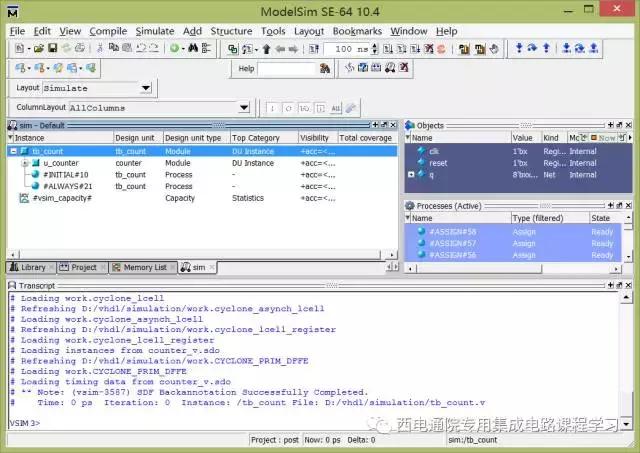Click the binoculars Find icon
Screen dimensions: 640x453
pyautogui.click(x=193, y=48)
